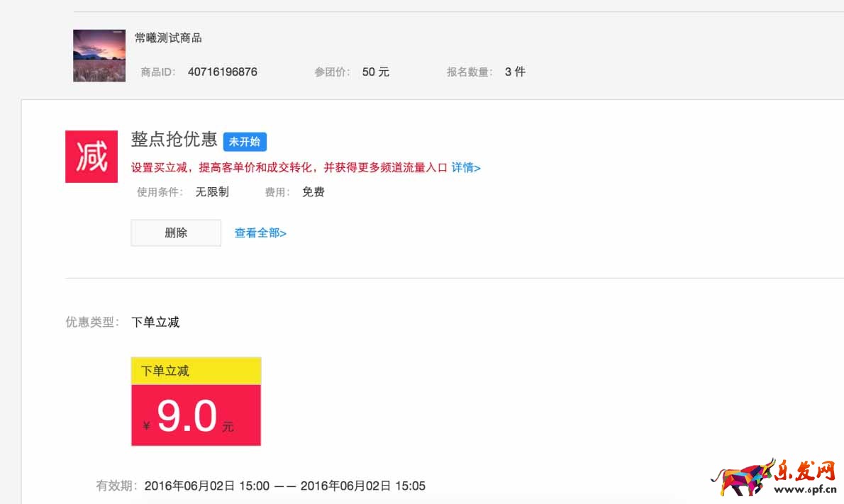The height and width of the screenshot is (504, 844).
Task: Select the 商品ID 40716196876 text
Action: [x=221, y=72]
